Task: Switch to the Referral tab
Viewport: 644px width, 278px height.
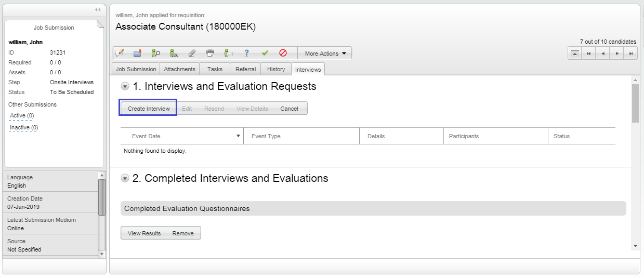Action: (x=245, y=69)
